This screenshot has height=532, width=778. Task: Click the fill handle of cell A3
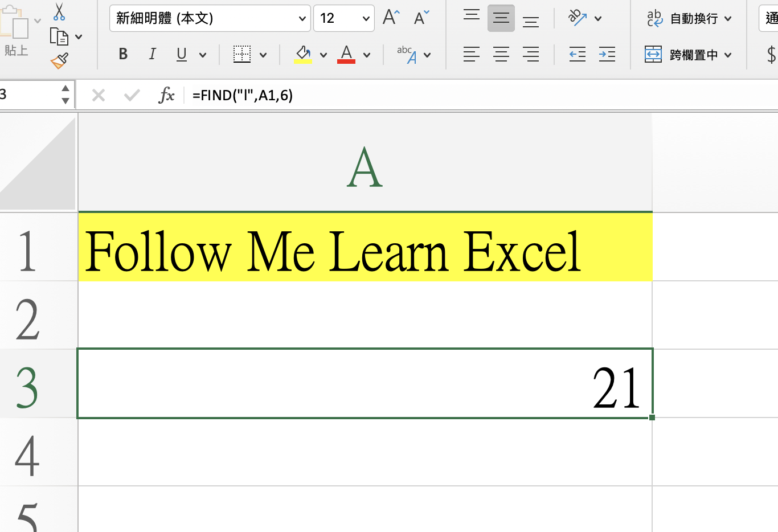pyautogui.click(x=652, y=418)
